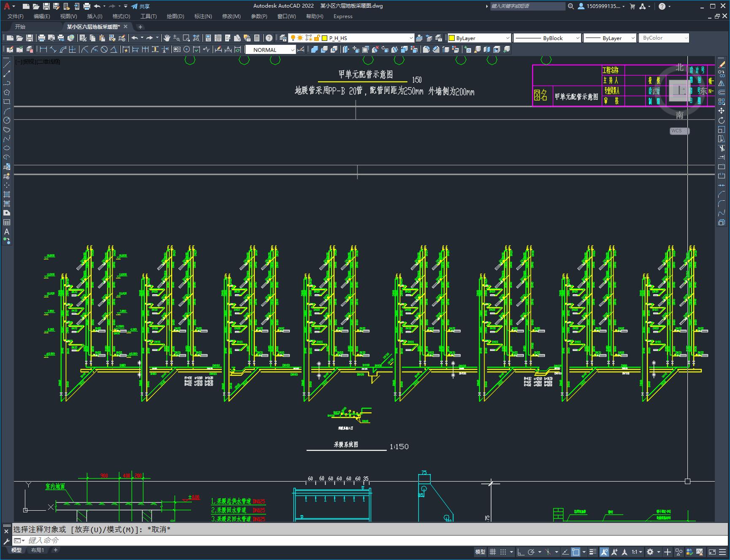Open the Plot print icon
Viewport: 730px width, 560px height.
pyautogui.click(x=42, y=38)
